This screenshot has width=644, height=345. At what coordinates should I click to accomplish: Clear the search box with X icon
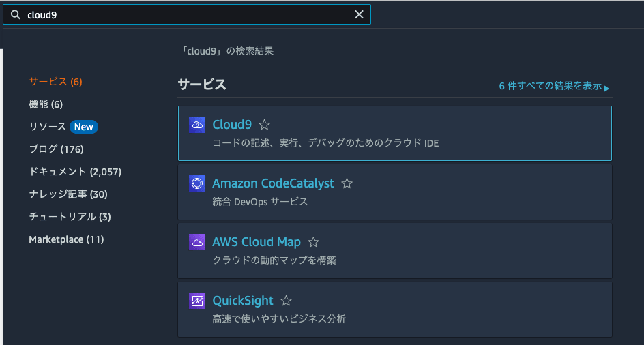359,15
